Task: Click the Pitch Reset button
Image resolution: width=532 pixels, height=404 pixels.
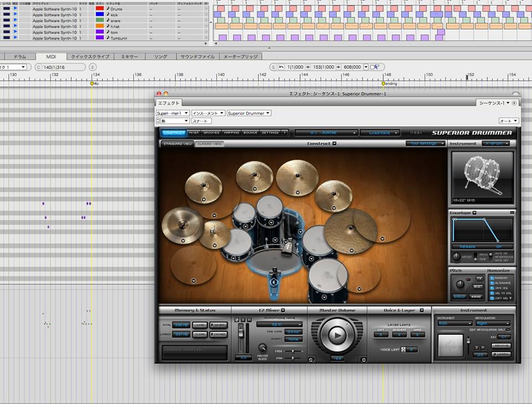Action: coord(478,287)
